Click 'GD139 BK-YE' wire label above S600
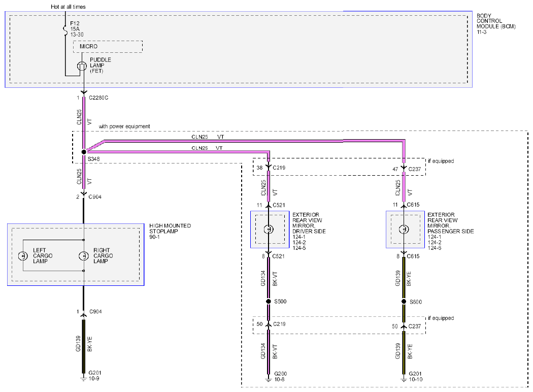This screenshot has height=392, width=533. click(404, 278)
